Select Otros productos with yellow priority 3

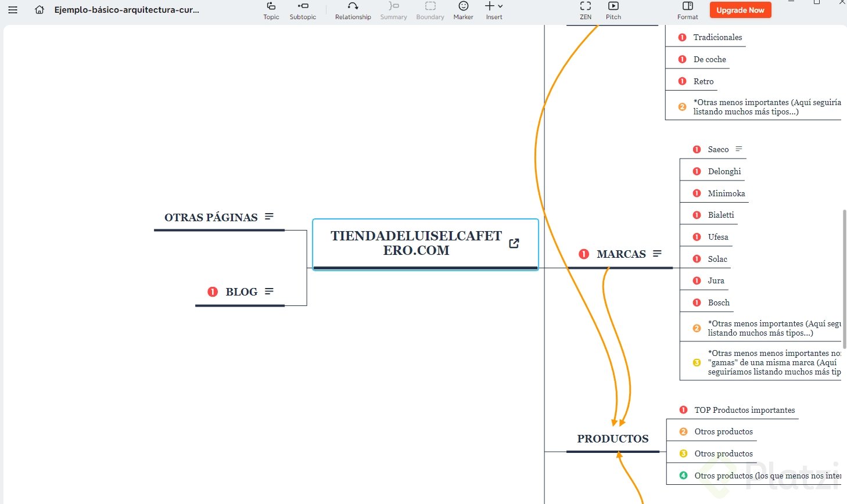tap(723, 453)
